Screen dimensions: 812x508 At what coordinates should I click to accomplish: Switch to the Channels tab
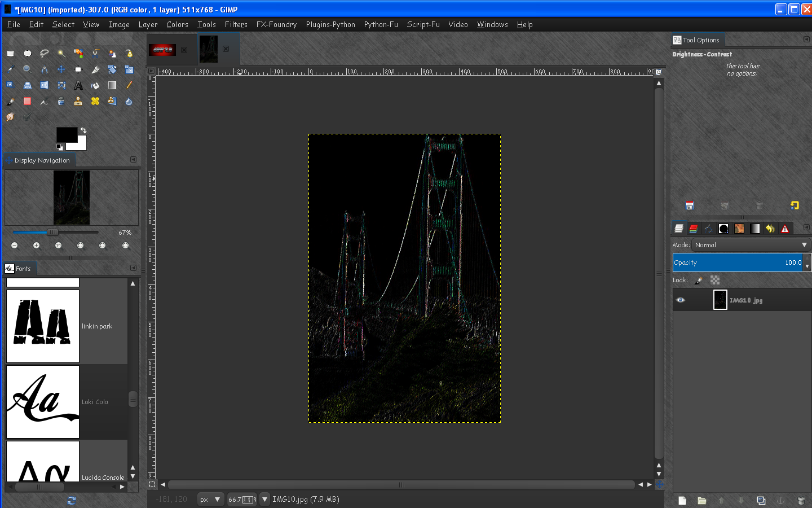694,229
